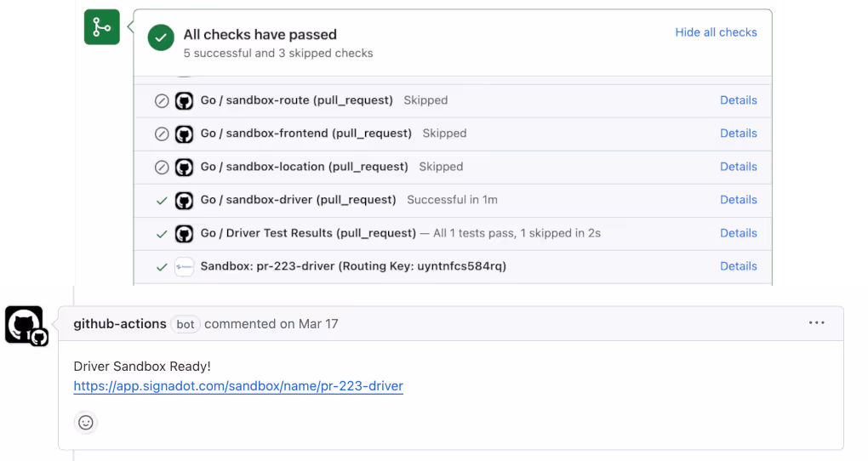The height and width of the screenshot is (461, 868).
Task: Click '5 successful and 3 skipped checks' summary
Action: point(278,53)
